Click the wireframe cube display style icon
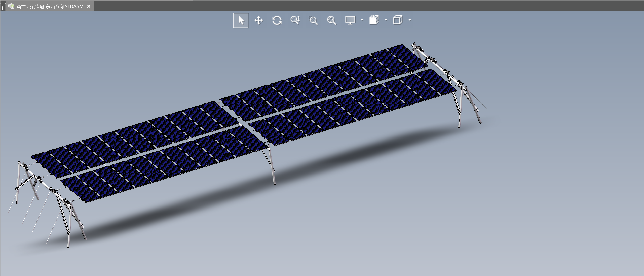This screenshot has width=644, height=276. coord(398,20)
